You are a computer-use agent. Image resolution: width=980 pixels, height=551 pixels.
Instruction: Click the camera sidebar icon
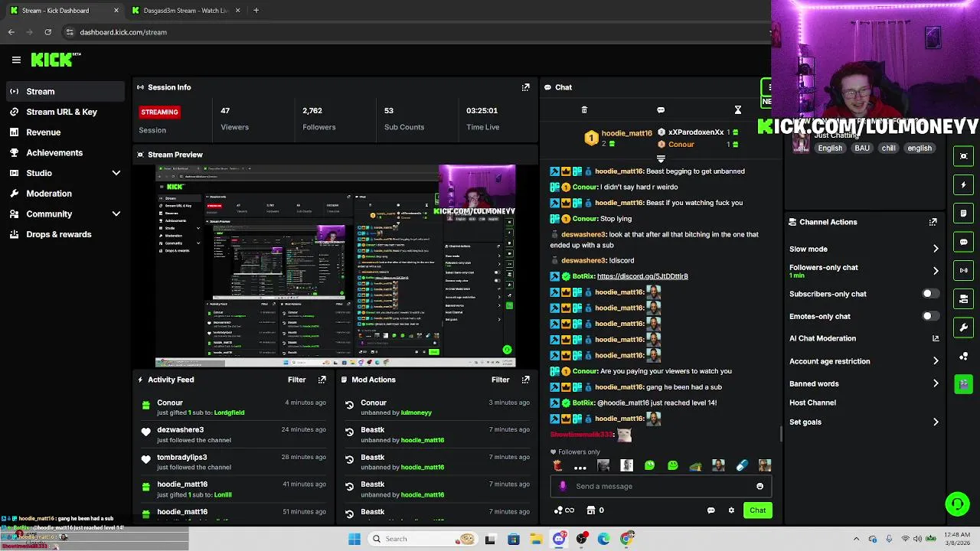tap(963, 298)
